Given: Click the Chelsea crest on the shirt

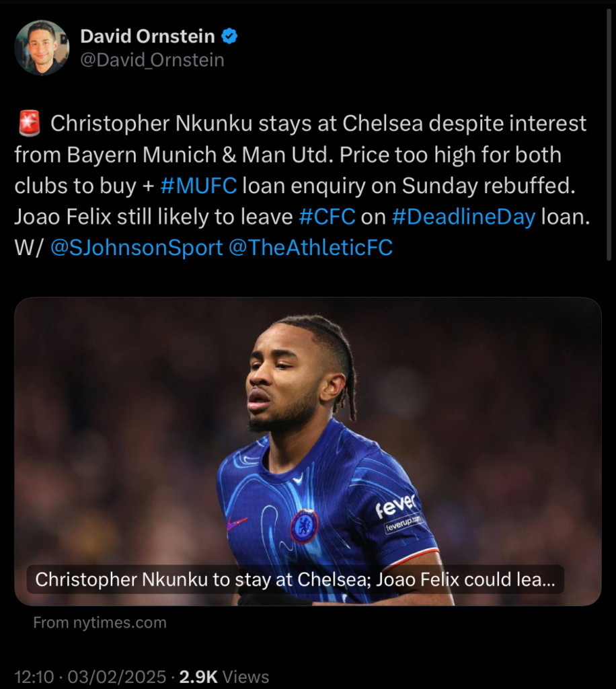Looking at the screenshot, I should [x=304, y=526].
